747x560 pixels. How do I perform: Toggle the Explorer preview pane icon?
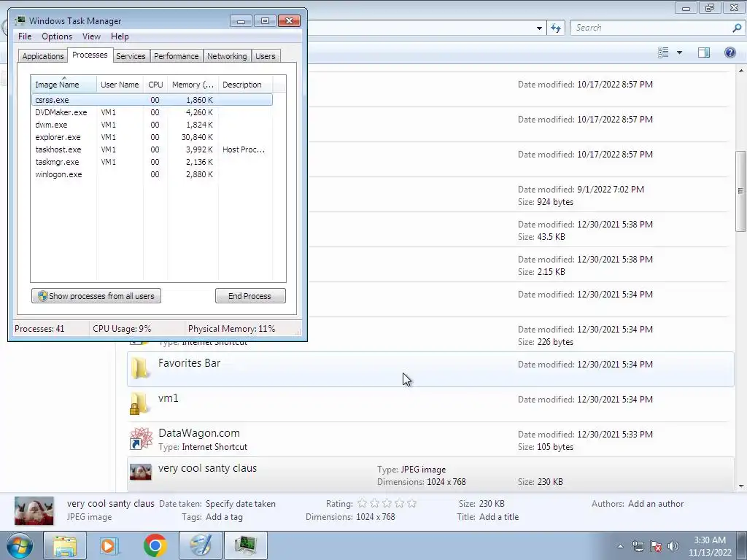coord(704,52)
